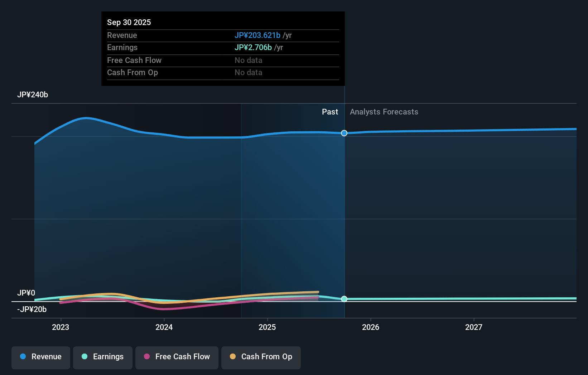The width and height of the screenshot is (588, 375).
Task: Select the teal Earnings marker on the chart
Action: coord(344,299)
